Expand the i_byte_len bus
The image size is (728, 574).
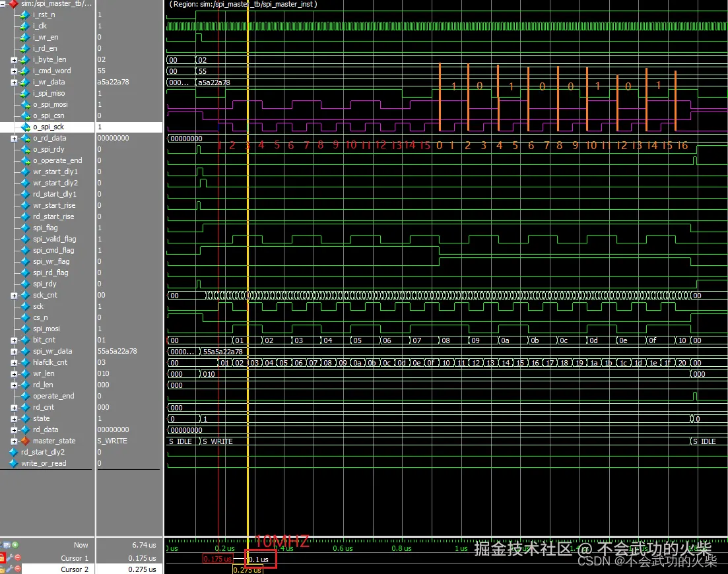click(x=14, y=60)
